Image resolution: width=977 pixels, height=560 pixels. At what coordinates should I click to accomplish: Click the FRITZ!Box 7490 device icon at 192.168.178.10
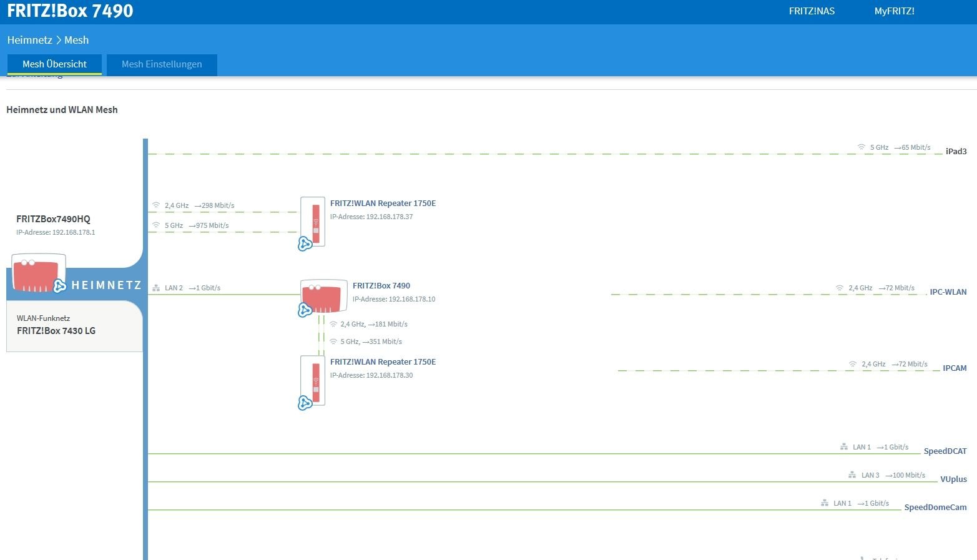[x=323, y=297]
